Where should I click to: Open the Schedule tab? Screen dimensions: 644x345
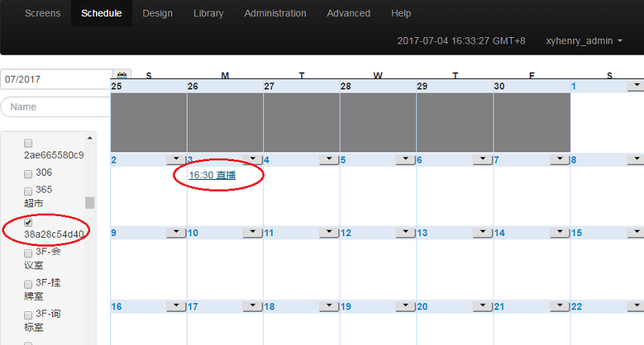101,14
